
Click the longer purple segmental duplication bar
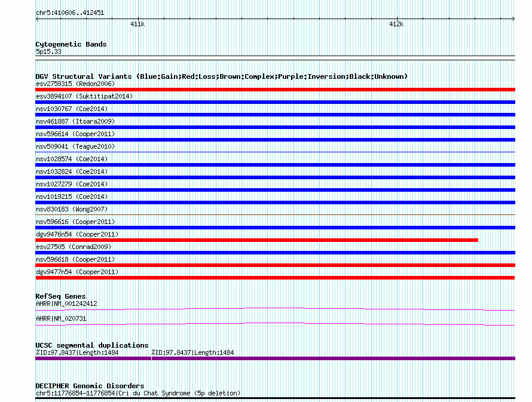334,358
